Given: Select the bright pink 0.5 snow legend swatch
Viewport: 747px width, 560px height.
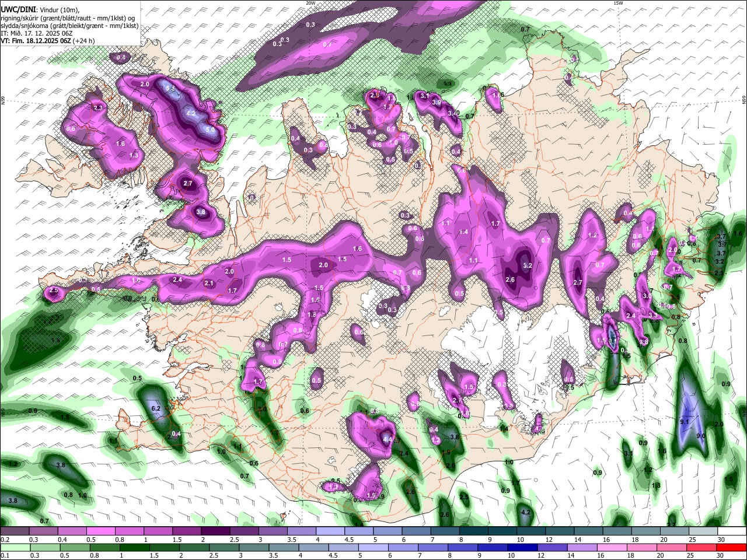Looking at the screenshot, I should coord(100,531).
